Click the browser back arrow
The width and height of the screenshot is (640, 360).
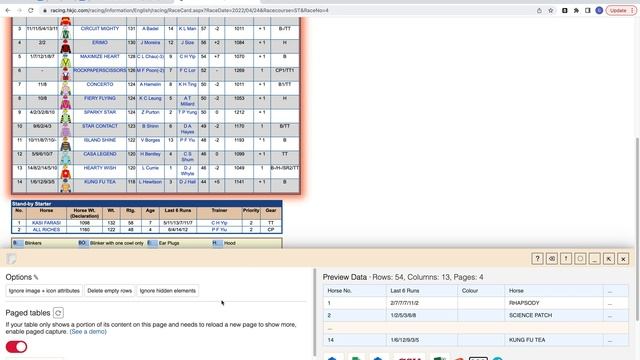(x=8, y=10)
